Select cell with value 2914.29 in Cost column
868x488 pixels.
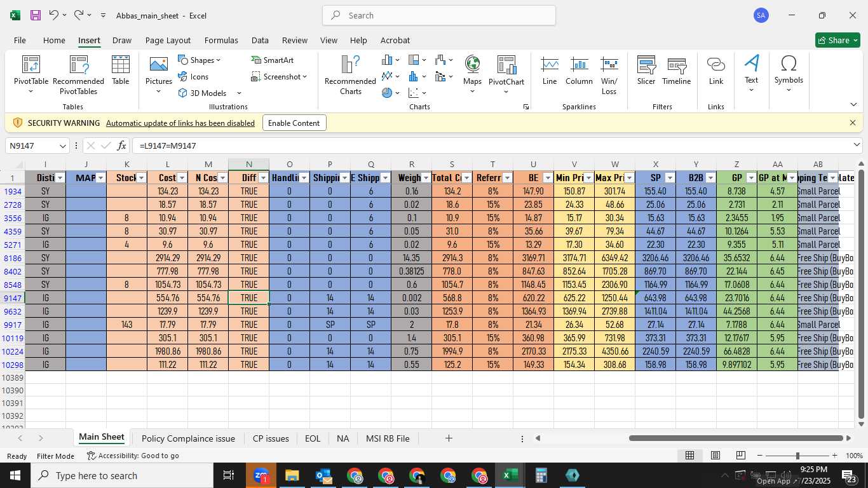167,258
